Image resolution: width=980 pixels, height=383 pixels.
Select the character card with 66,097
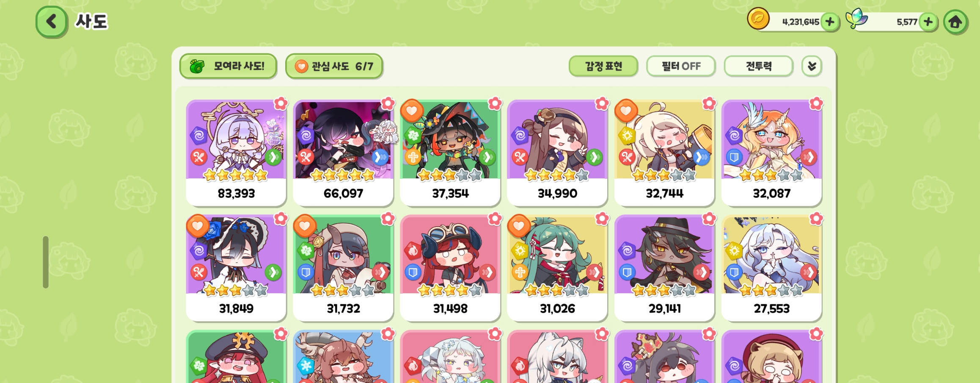(343, 153)
